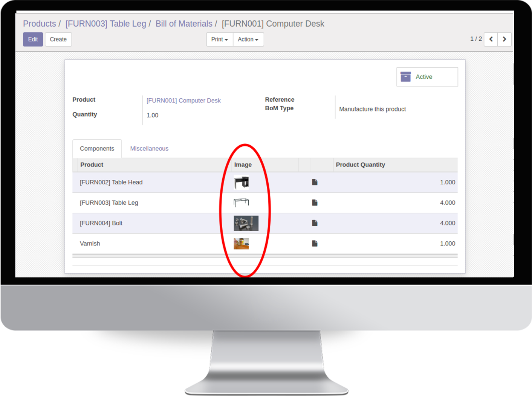The image size is (532, 396).
Task: Select the [FURN002] Table Head row
Action: pyautogui.click(x=265, y=182)
